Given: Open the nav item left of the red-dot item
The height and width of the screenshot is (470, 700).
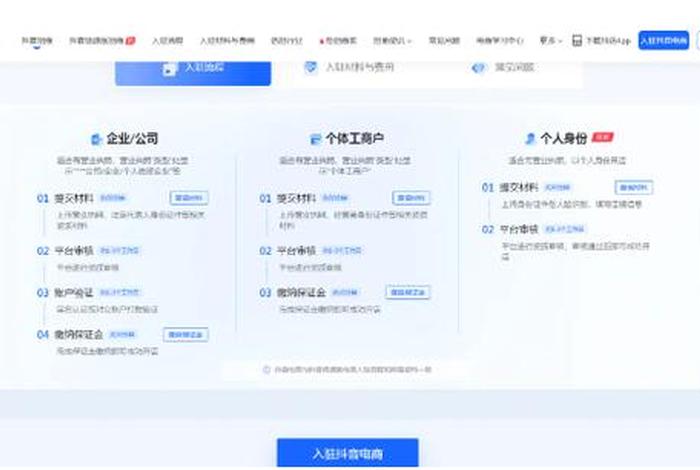Looking at the screenshot, I should pyautogui.click(x=287, y=41).
